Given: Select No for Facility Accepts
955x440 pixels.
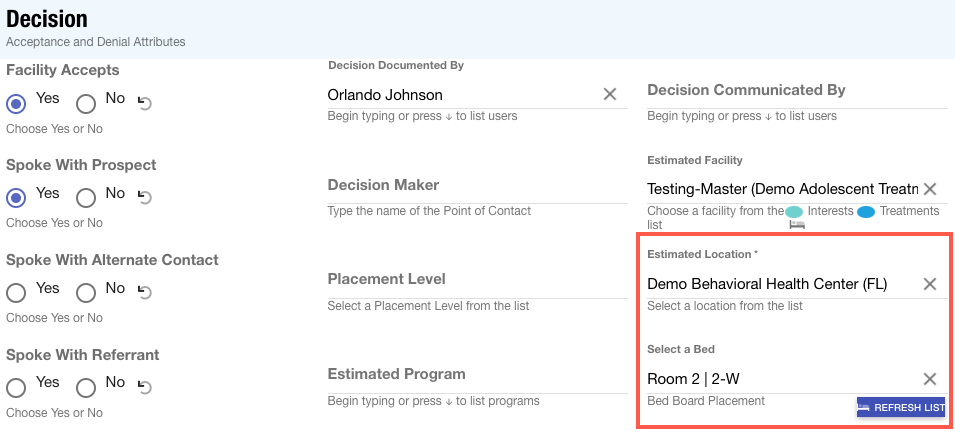Looking at the screenshot, I should coord(86,103).
